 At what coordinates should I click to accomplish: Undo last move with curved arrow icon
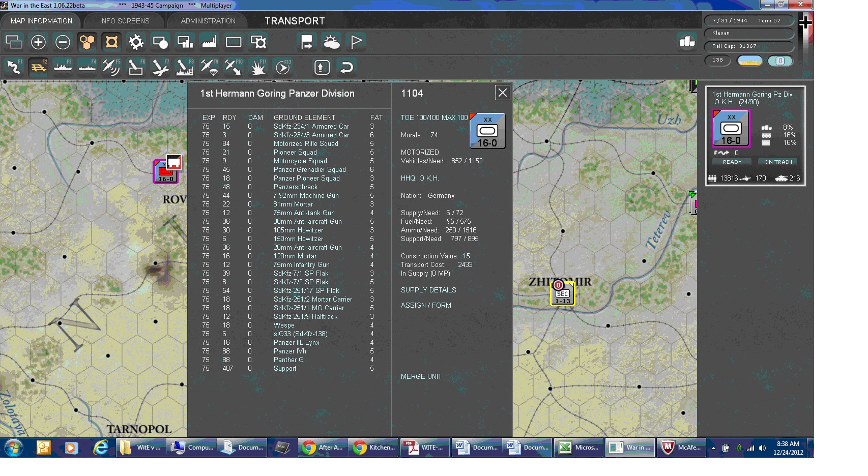click(x=346, y=67)
